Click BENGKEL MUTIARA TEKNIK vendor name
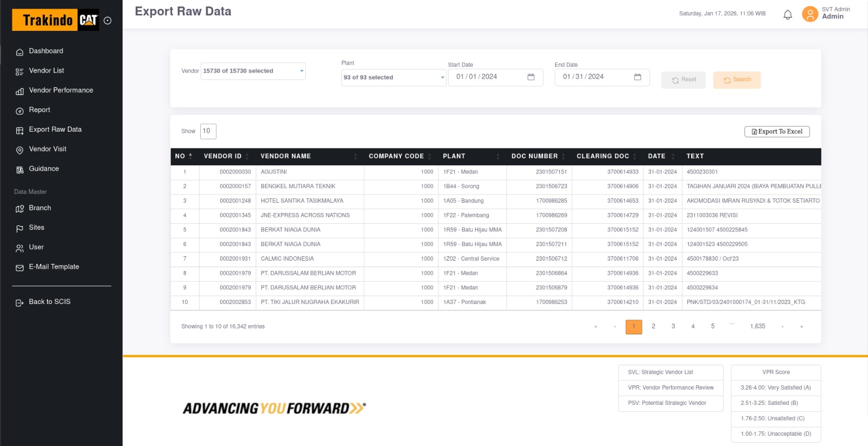 pos(298,186)
